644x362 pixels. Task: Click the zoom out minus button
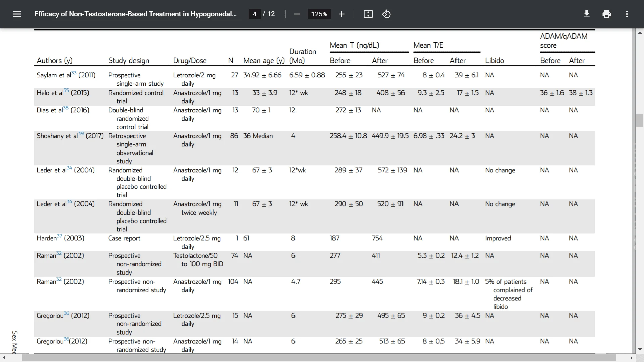tap(297, 14)
